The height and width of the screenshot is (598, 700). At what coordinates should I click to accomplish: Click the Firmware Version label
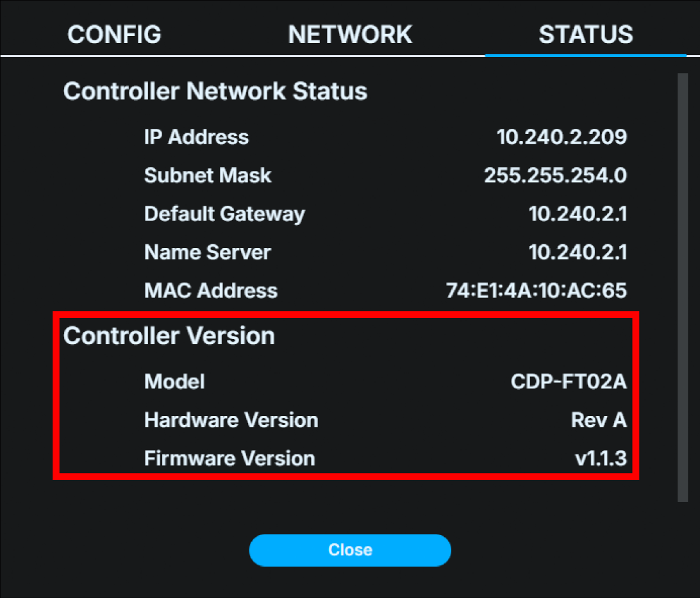229,458
